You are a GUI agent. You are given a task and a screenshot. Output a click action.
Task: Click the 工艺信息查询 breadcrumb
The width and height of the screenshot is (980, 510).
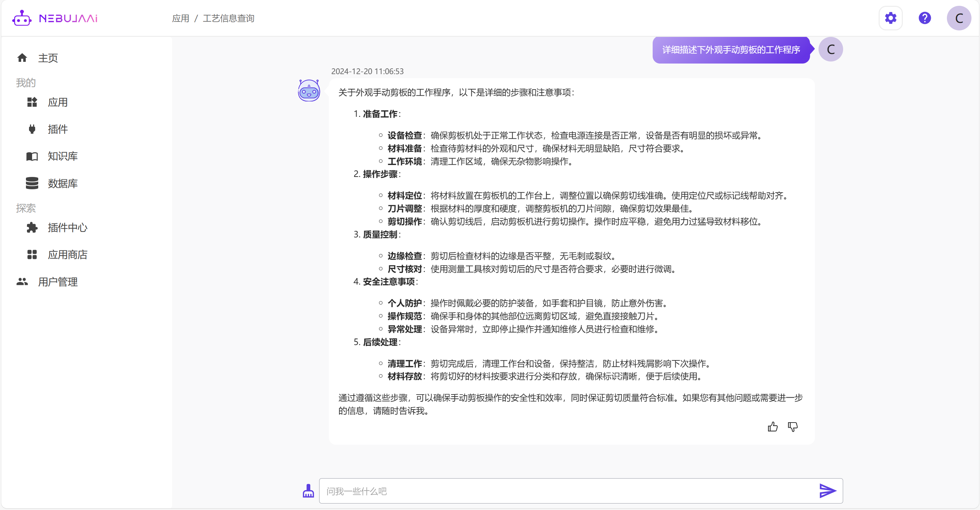tap(228, 18)
